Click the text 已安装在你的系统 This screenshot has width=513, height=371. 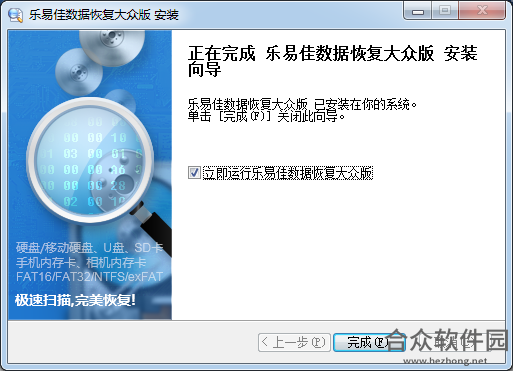click(x=365, y=105)
